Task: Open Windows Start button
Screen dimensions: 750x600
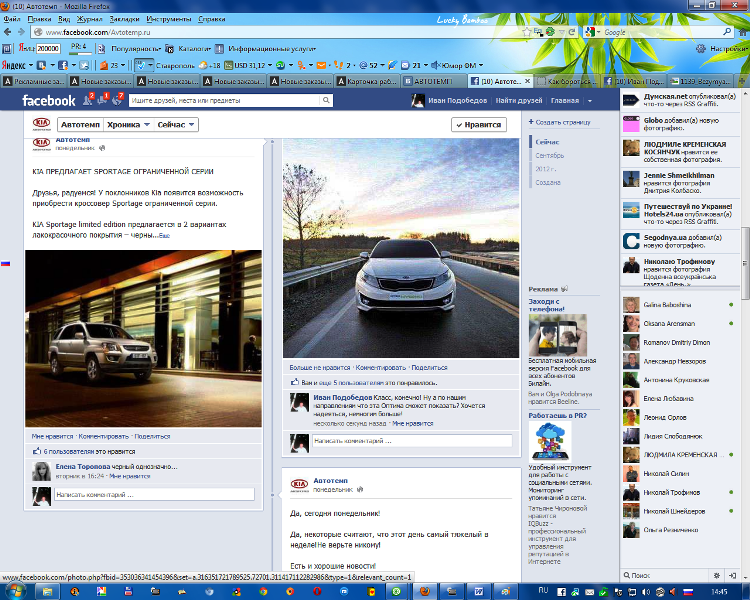Action: pyautogui.click(x=15, y=591)
